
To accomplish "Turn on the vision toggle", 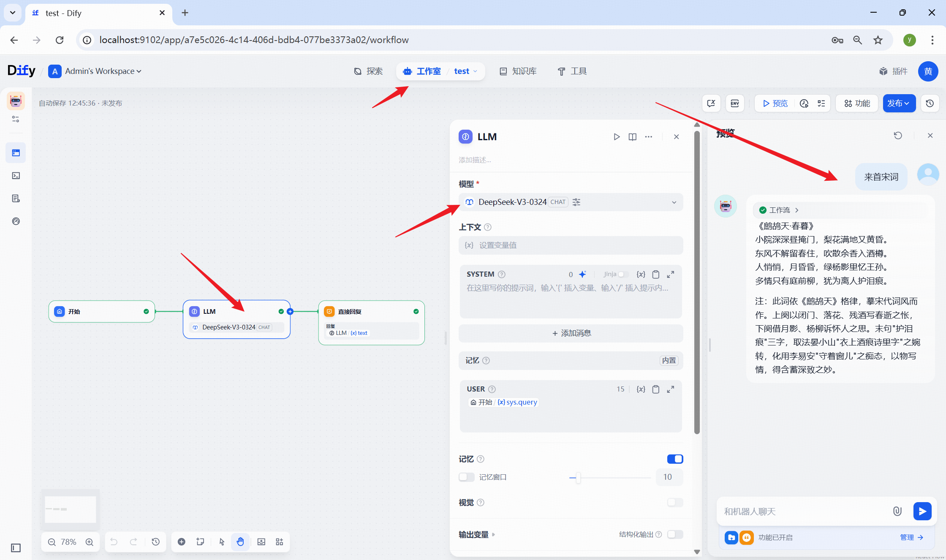I will click(x=675, y=503).
